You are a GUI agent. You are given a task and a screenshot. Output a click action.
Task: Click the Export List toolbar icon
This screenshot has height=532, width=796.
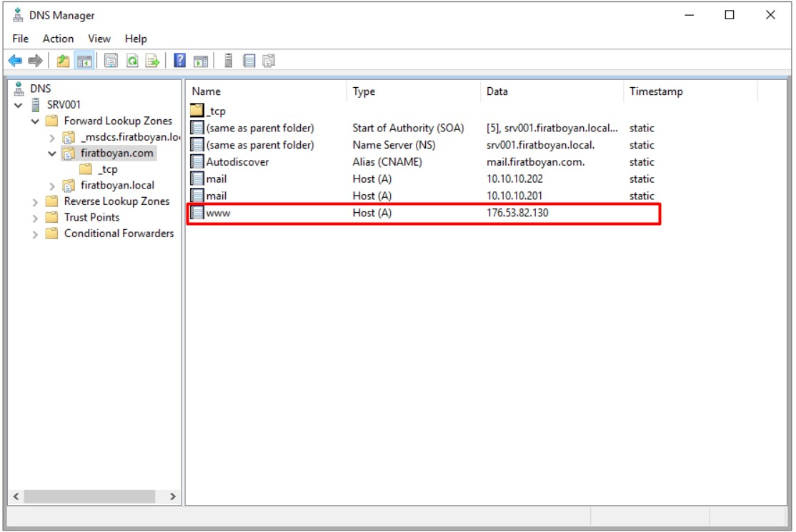click(152, 61)
